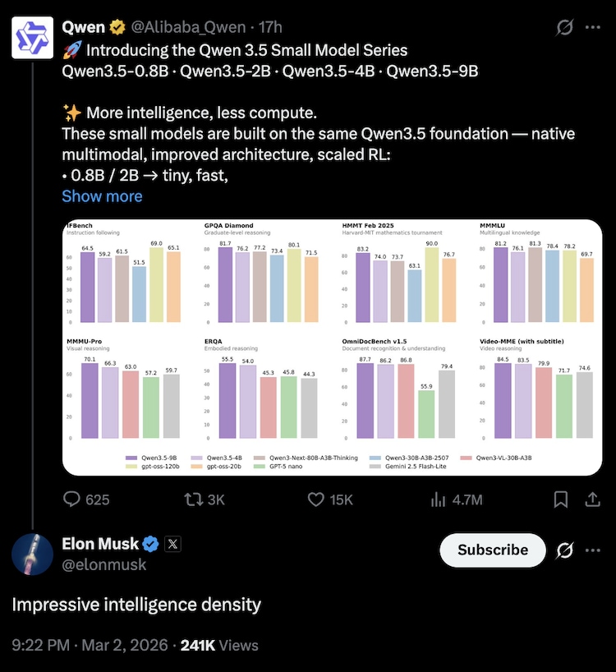Click the share icon on Qwen post
Image resolution: width=616 pixels, height=672 pixels.
tap(591, 499)
